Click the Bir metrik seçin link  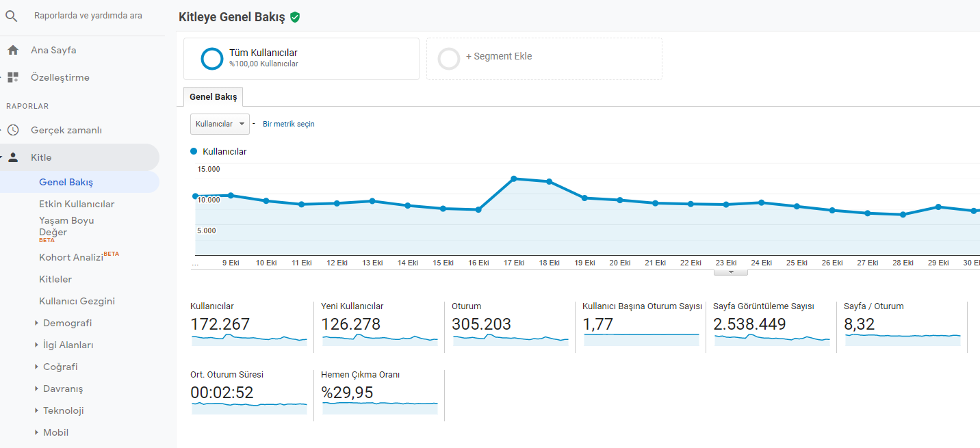[289, 124]
